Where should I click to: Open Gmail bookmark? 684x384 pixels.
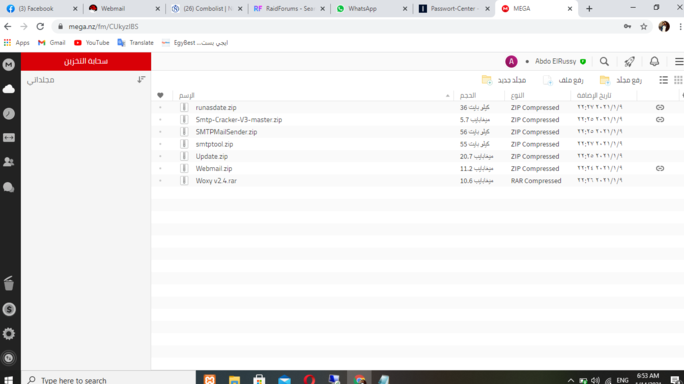[51, 43]
